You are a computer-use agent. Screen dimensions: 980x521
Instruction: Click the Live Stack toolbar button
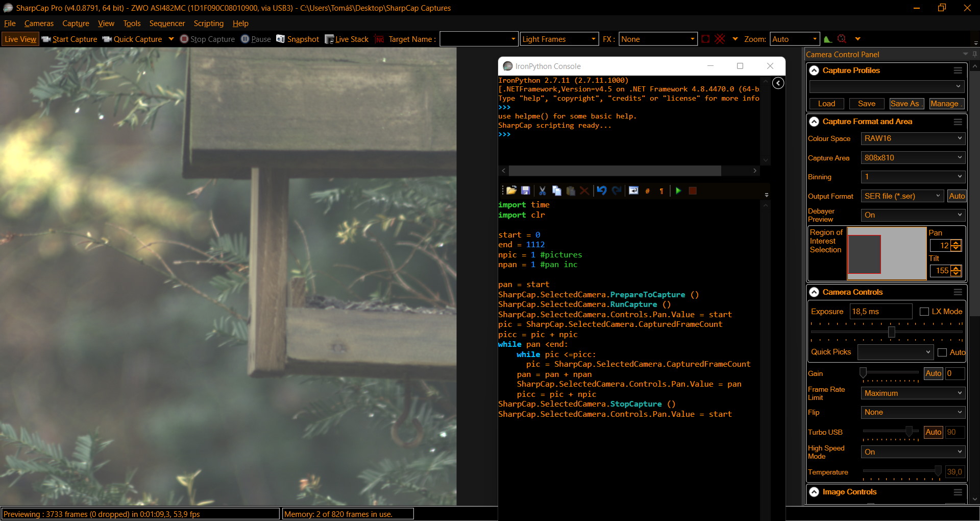click(347, 39)
